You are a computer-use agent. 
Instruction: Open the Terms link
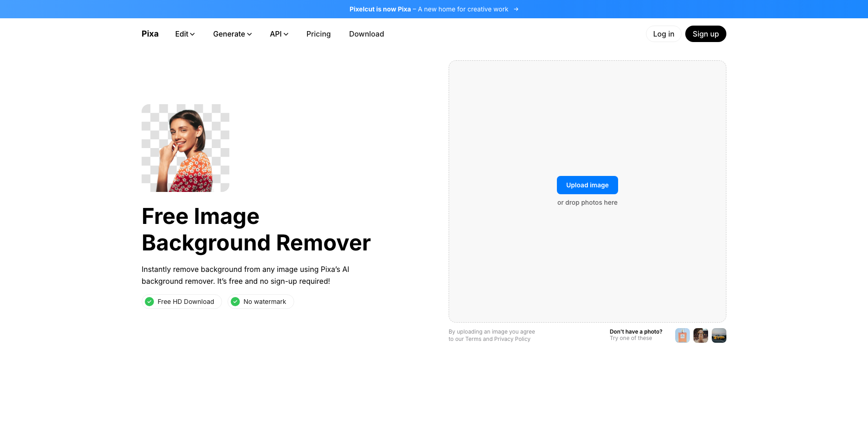click(x=473, y=339)
